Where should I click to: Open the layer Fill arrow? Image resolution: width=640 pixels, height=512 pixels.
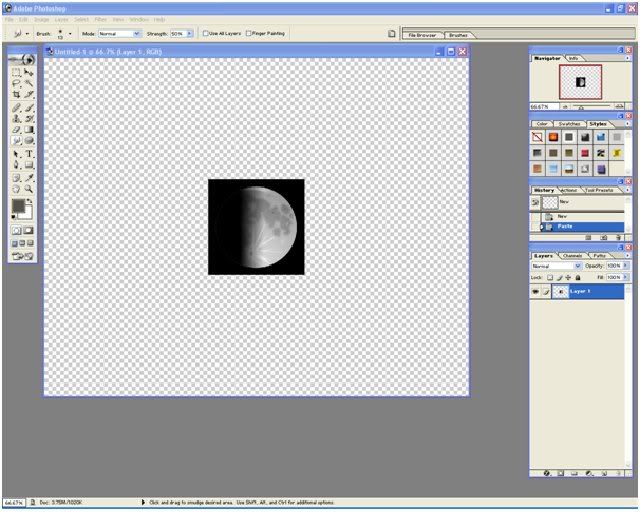click(x=625, y=277)
